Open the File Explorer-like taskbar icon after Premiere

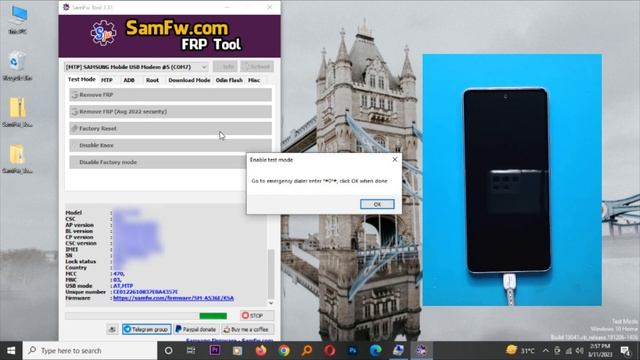click(x=237, y=351)
